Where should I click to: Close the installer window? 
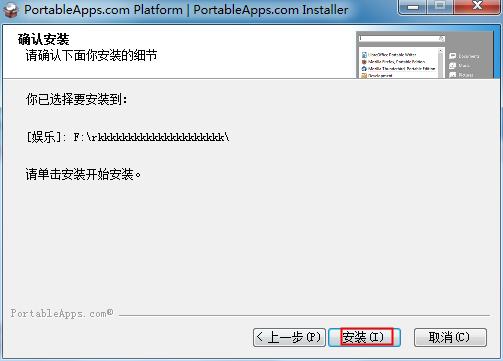pyautogui.click(x=477, y=7)
